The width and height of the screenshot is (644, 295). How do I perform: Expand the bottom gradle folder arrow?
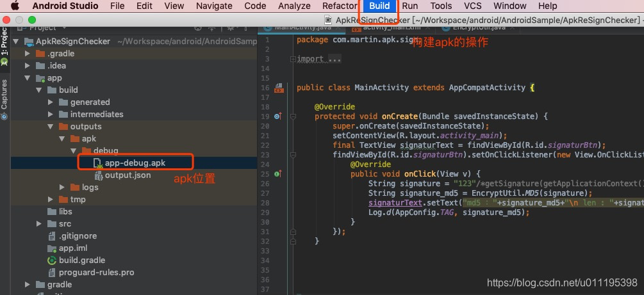click(28, 285)
